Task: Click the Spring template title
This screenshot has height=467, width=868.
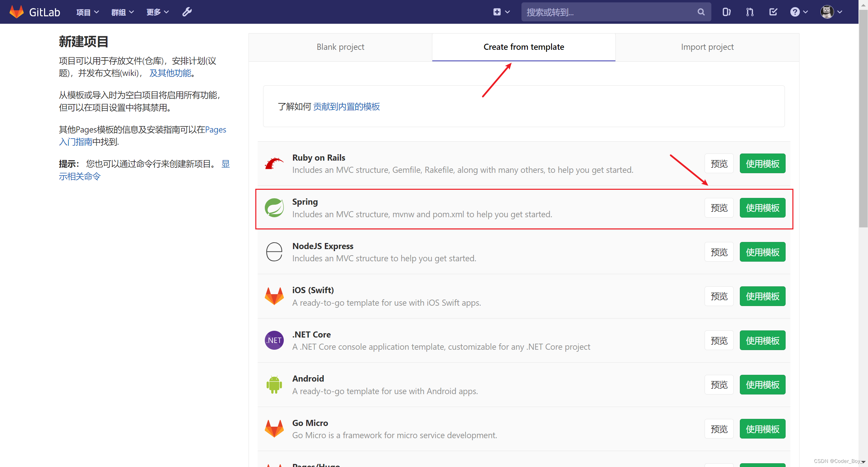Action: [x=305, y=202]
